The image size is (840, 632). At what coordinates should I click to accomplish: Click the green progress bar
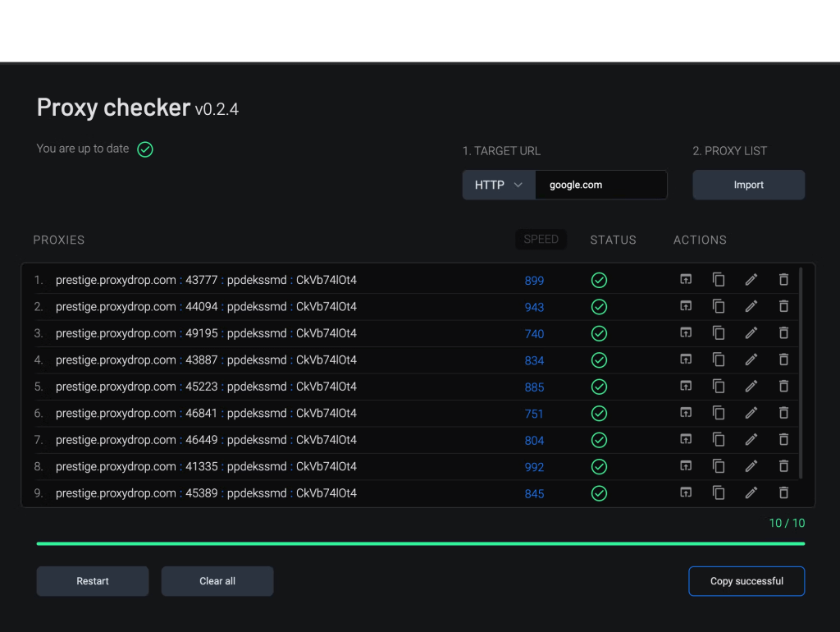coord(420,543)
